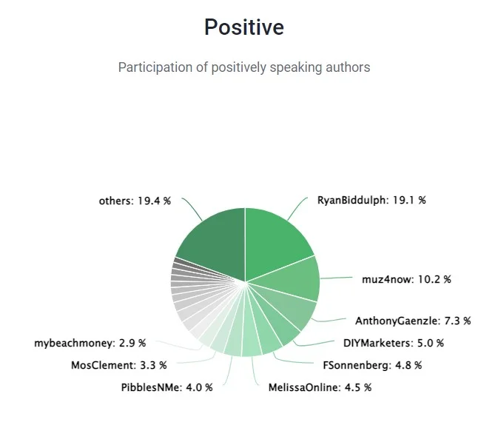Click the 'AnthonyGaenzle: 7.3 %' label
The height and width of the screenshot is (448, 498).
[x=413, y=321]
